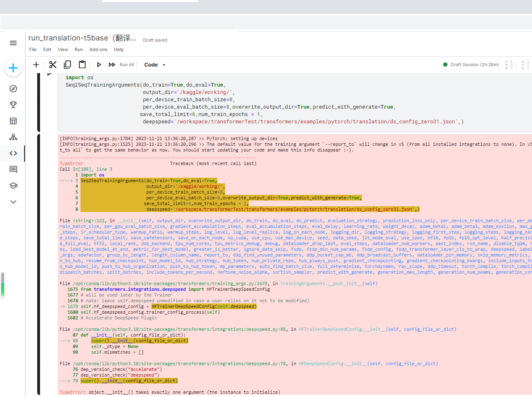
Task: Open the Add-ons menu
Action: click(98, 49)
